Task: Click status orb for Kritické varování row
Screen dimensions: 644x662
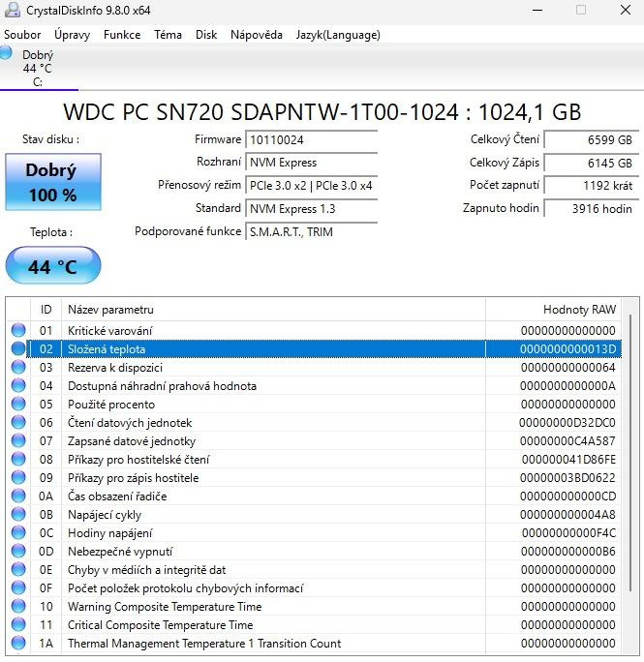Action: [x=18, y=330]
